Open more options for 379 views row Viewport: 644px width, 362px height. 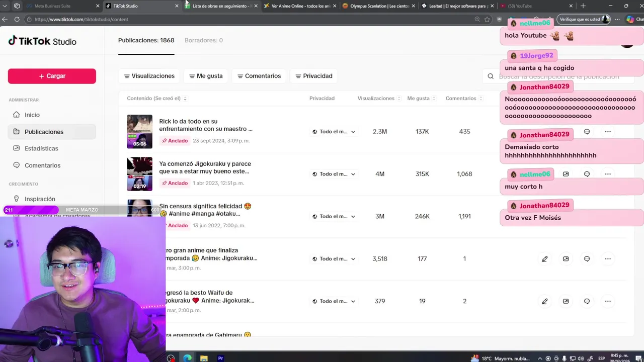(x=608, y=301)
